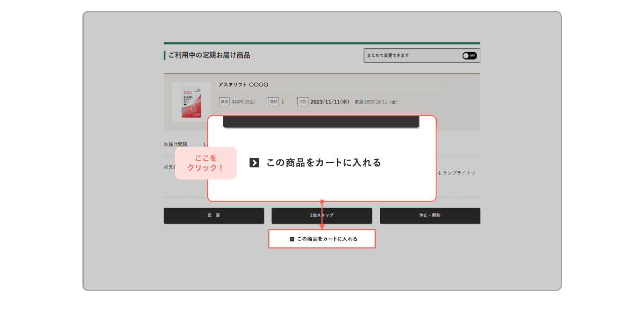
Task: Click the previous delivery date 前回:2023/10/11
Action: click(x=376, y=101)
